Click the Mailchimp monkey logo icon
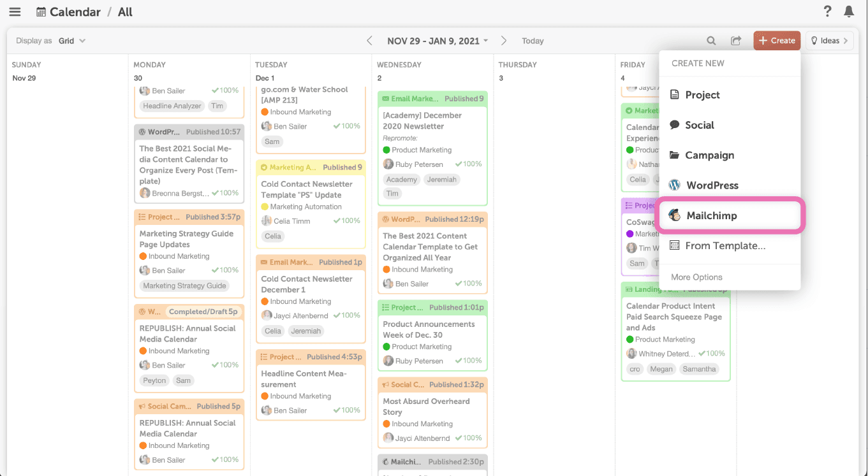868x476 pixels. (x=674, y=215)
